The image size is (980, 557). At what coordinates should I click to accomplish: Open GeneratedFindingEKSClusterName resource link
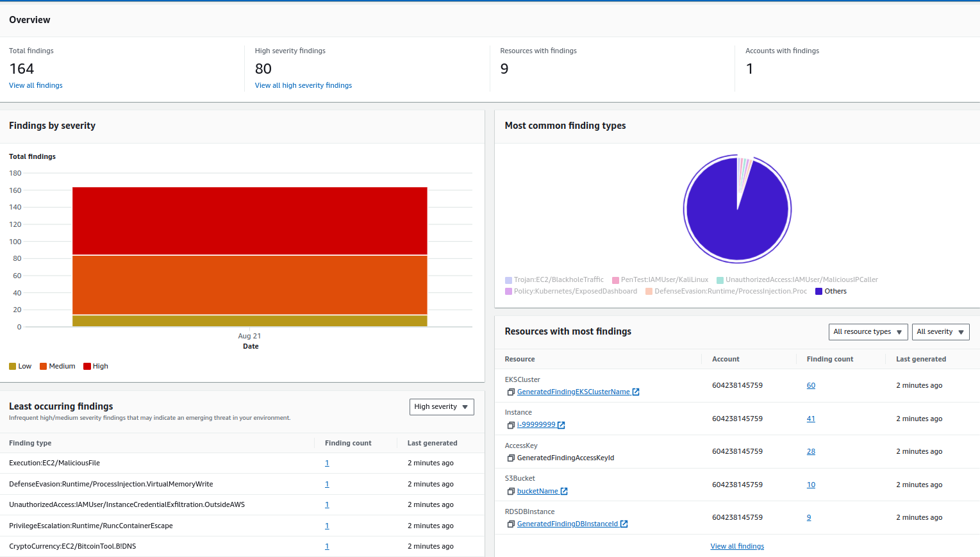click(x=574, y=392)
